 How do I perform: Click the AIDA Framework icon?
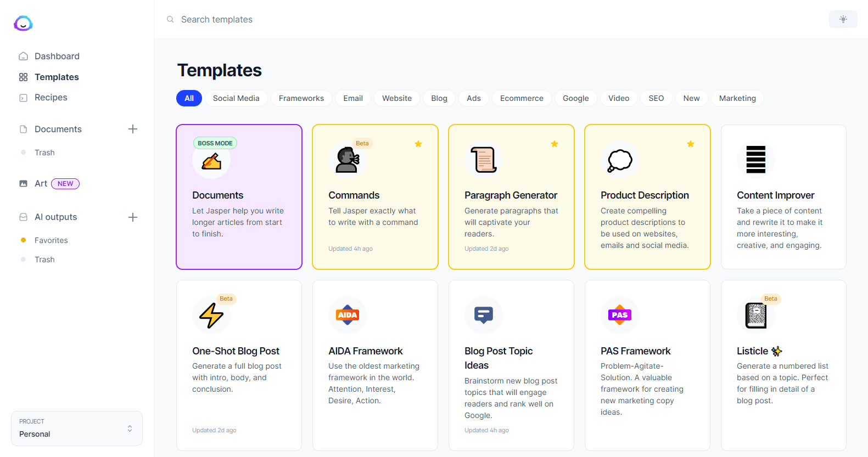pyautogui.click(x=348, y=315)
